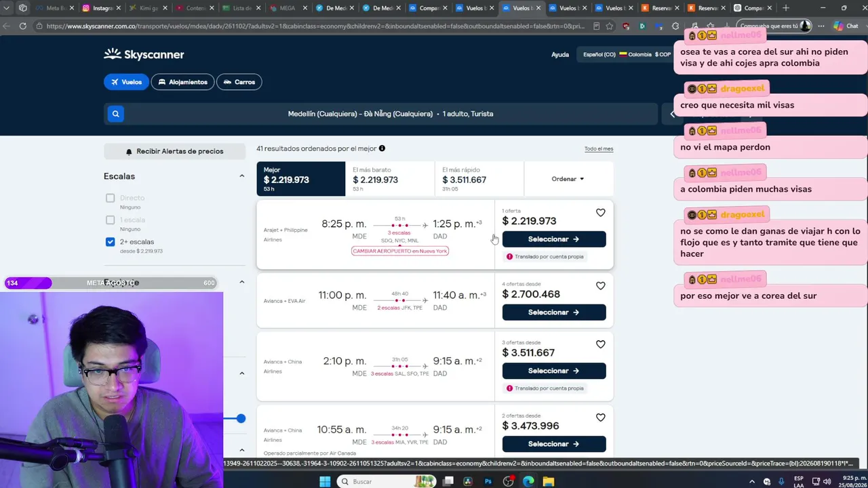Open the new tab plus button
This screenshot has height=488, width=868.
click(x=785, y=8)
